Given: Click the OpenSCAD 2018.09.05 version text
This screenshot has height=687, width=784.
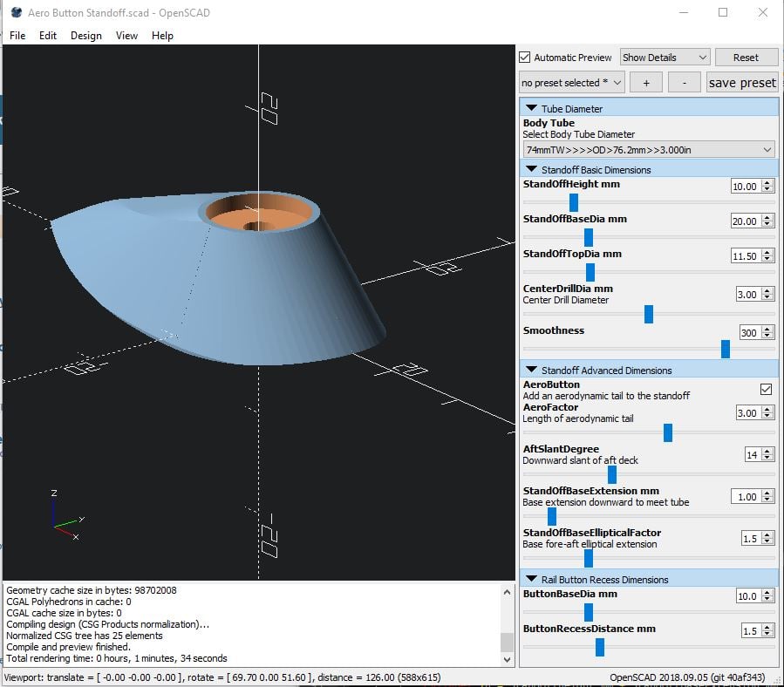Looking at the screenshot, I should [687, 677].
